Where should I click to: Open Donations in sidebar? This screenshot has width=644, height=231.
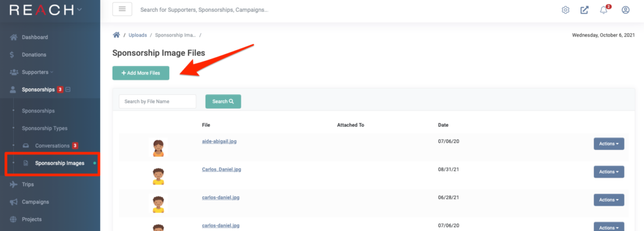tap(34, 55)
